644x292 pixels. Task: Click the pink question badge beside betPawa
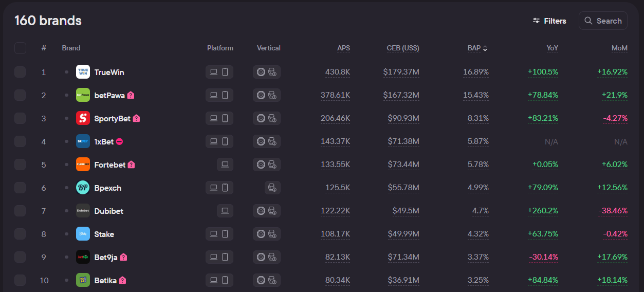pyautogui.click(x=131, y=95)
